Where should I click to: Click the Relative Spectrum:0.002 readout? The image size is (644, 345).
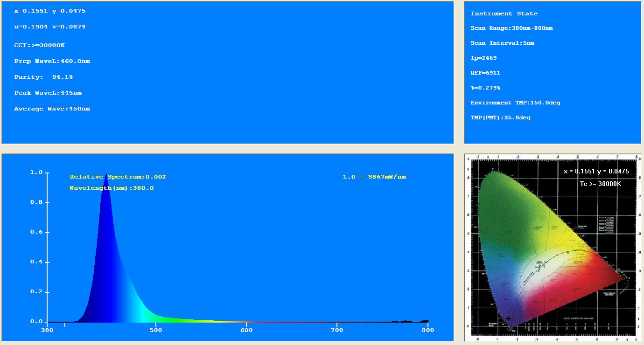(118, 177)
